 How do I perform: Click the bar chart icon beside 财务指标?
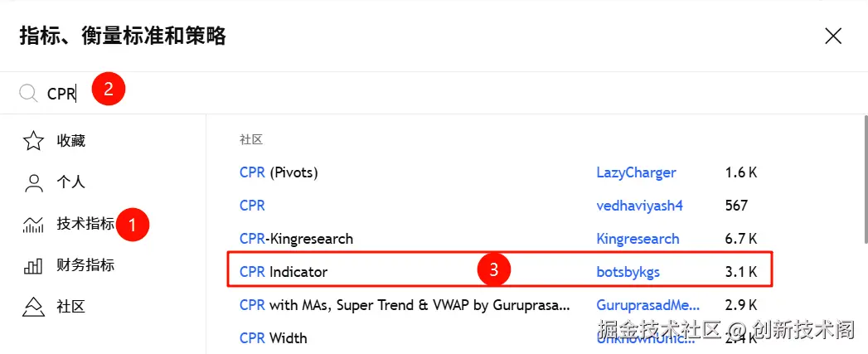pos(33,266)
